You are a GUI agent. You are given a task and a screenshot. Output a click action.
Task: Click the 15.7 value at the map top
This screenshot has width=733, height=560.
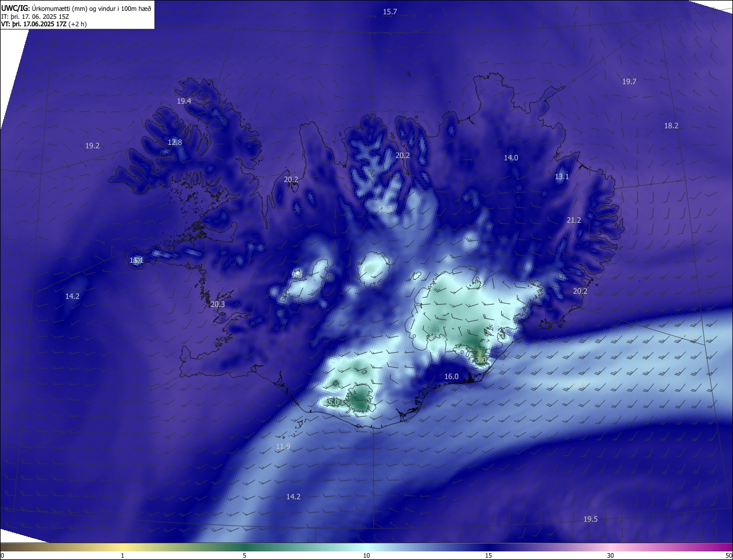tap(390, 11)
